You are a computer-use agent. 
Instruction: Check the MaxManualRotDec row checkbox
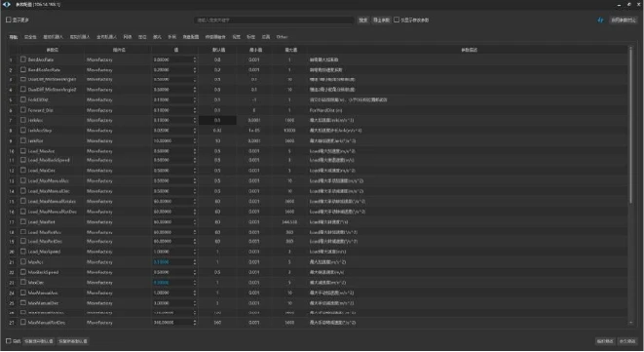tap(23, 323)
